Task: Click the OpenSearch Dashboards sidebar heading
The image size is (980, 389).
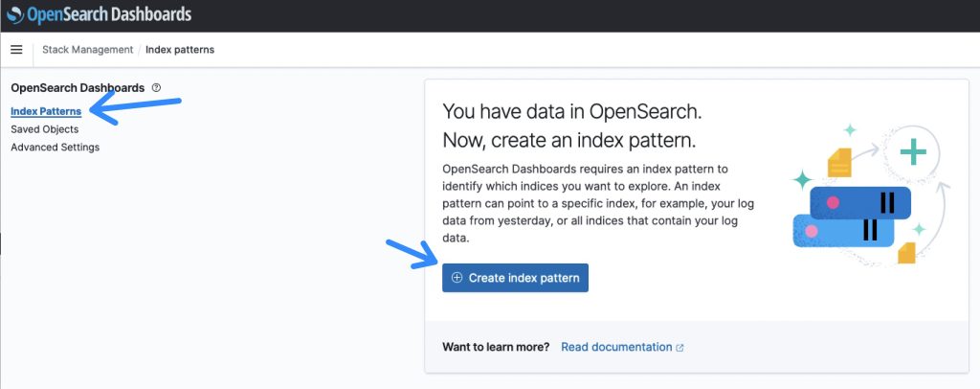Action: tap(78, 87)
